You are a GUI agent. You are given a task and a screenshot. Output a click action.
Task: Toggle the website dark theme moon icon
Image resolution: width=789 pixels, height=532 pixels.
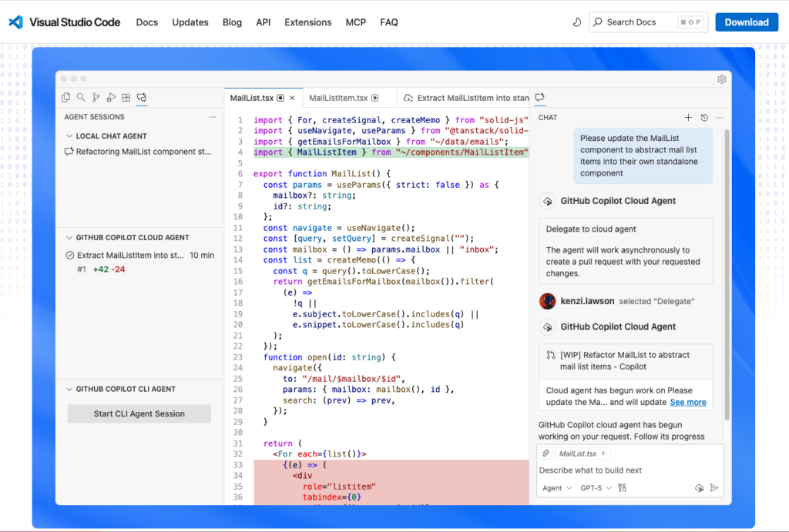[576, 22]
